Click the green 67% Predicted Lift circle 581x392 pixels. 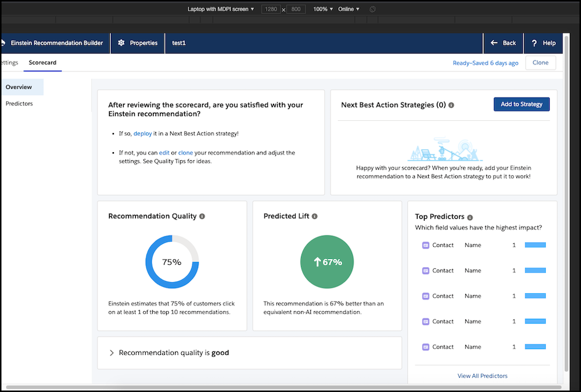pyautogui.click(x=327, y=262)
